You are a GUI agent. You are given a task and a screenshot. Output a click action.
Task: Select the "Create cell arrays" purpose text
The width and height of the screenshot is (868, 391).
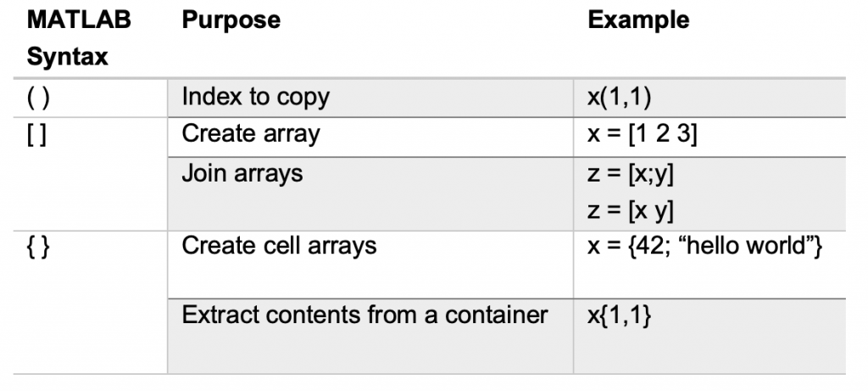click(x=279, y=246)
